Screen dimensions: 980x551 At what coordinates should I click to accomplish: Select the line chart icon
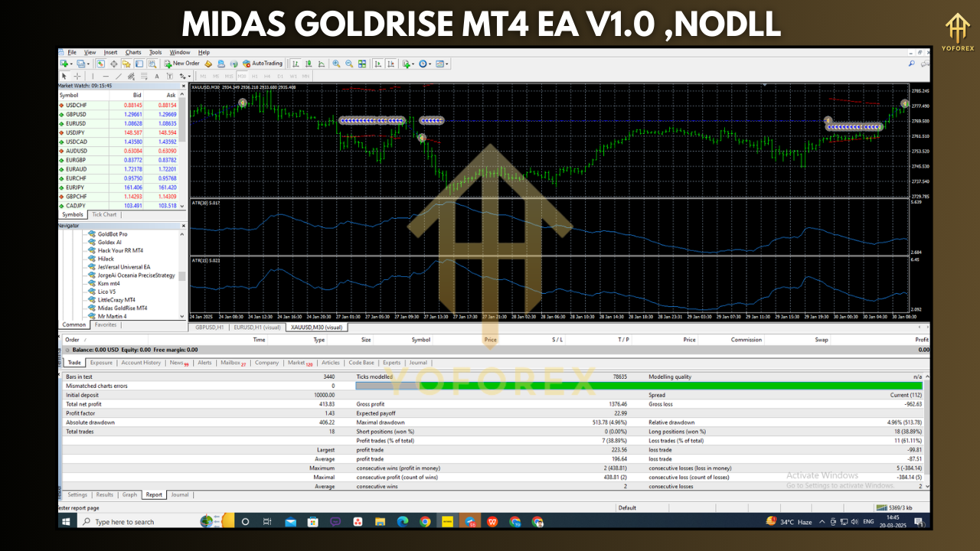[x=322, y=64]
